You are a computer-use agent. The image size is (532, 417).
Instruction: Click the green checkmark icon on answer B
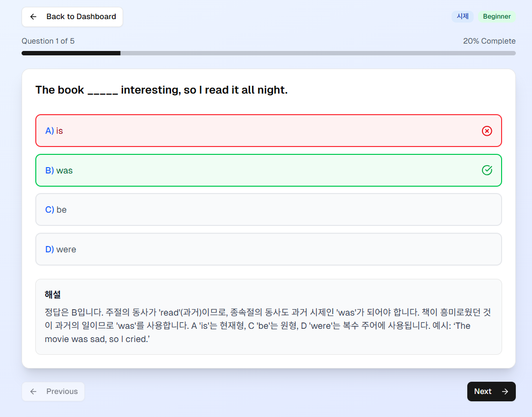pyautogui.click(x=487, y=170)
